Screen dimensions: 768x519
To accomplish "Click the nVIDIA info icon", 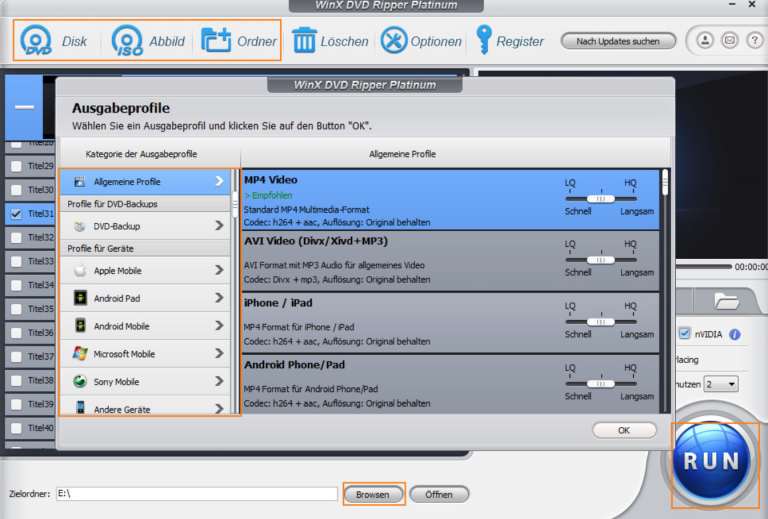I will [735, 334].
